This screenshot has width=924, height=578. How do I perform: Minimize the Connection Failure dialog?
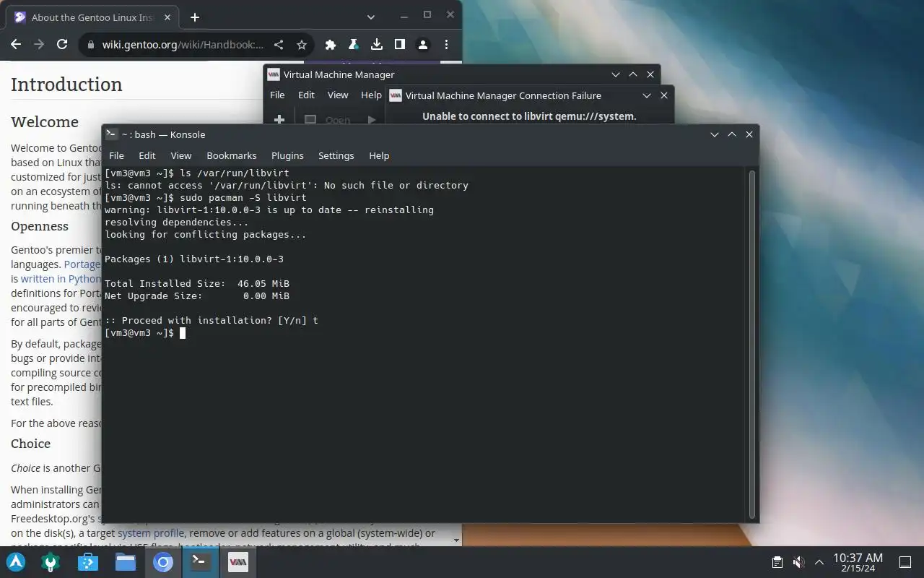[647, 95]
